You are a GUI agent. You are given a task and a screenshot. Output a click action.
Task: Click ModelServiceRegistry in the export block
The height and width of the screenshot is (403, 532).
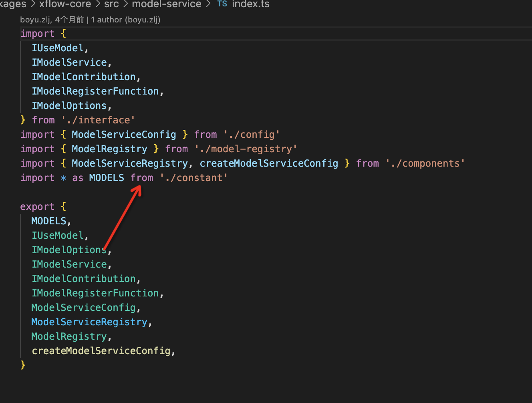pyautogui.click(x=89, y=322)
